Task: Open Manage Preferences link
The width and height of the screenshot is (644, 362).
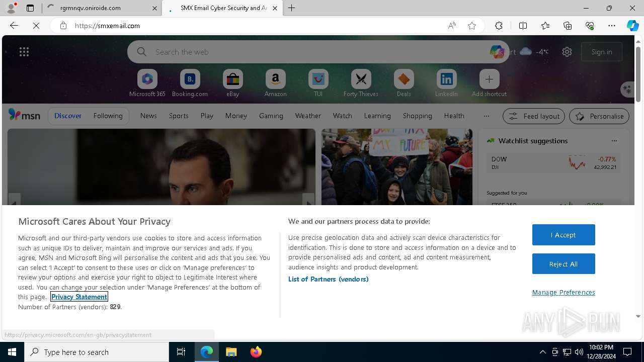Action: pos(563,292)
